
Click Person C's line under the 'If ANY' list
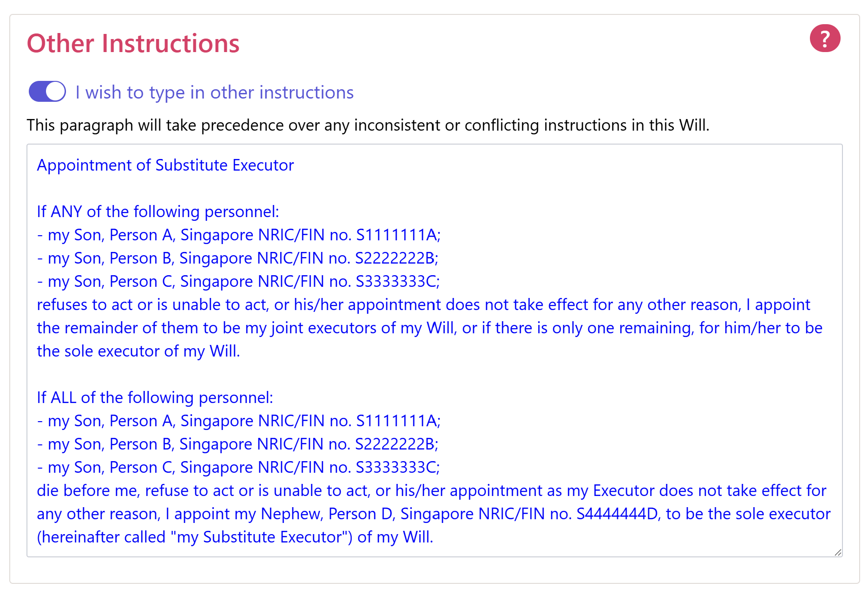pyautogui.click(x=238, y=281)
